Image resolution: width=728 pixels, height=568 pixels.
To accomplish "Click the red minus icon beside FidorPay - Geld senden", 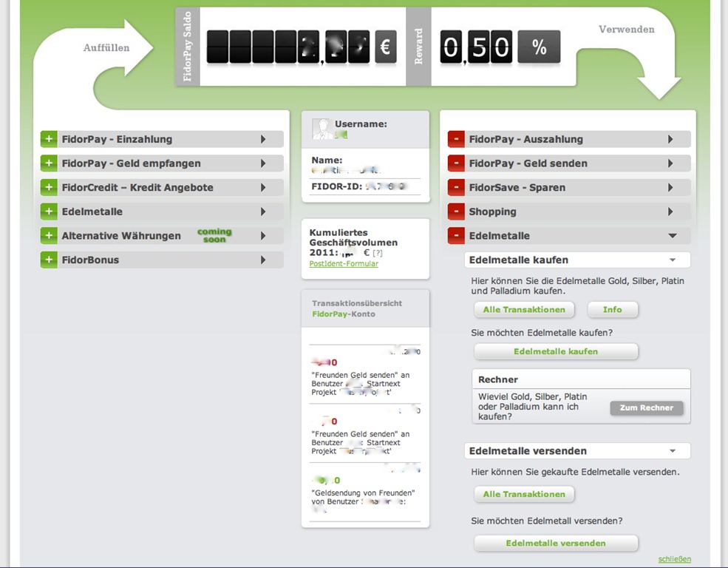I will pos(456,163).
